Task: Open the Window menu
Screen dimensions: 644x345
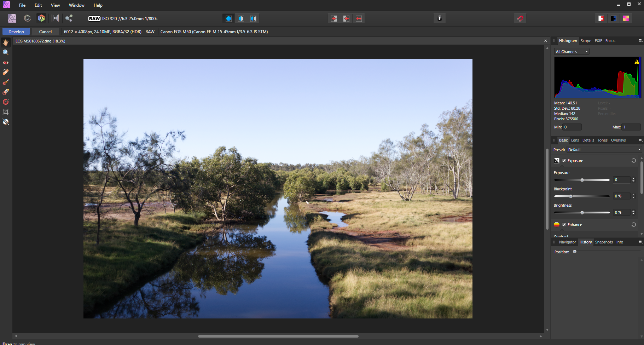Action: (x=77, y=5)
